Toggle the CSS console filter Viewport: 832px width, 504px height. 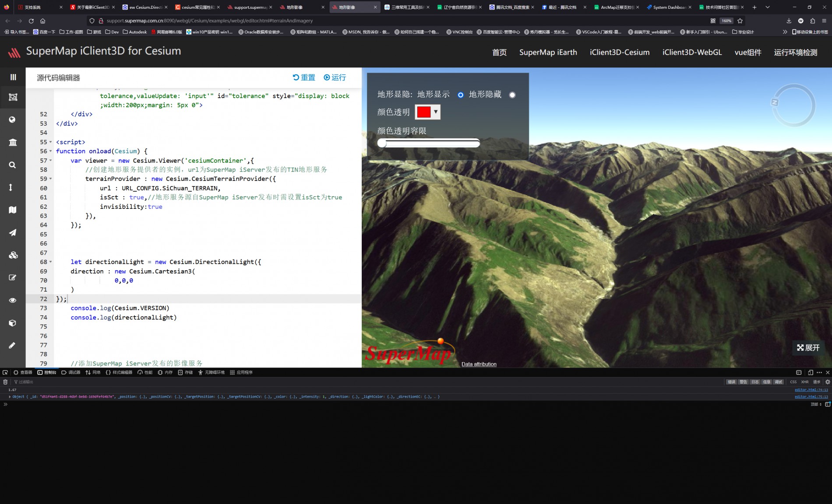click(793, 382)
